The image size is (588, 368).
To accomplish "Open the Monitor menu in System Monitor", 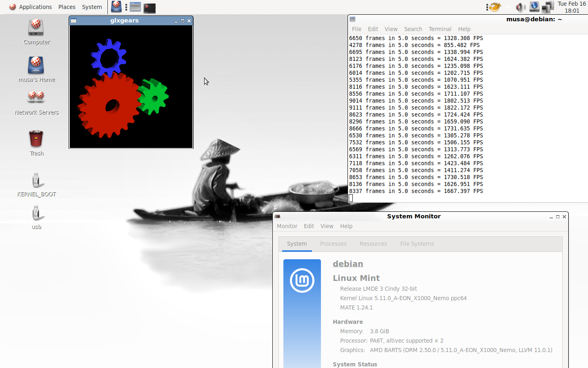I will (287, 226).
